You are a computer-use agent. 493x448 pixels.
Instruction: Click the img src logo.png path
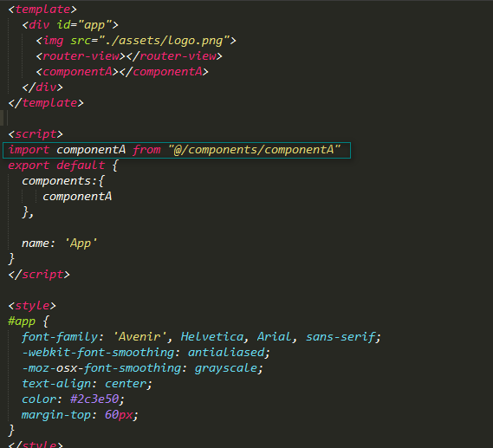[x=160, y=41]
